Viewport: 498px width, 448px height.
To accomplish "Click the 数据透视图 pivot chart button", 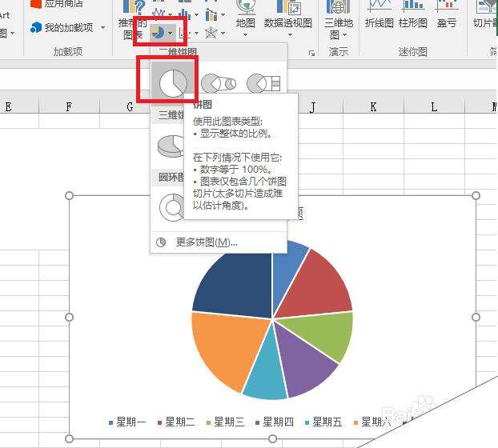I will click(x=287, y=18).
